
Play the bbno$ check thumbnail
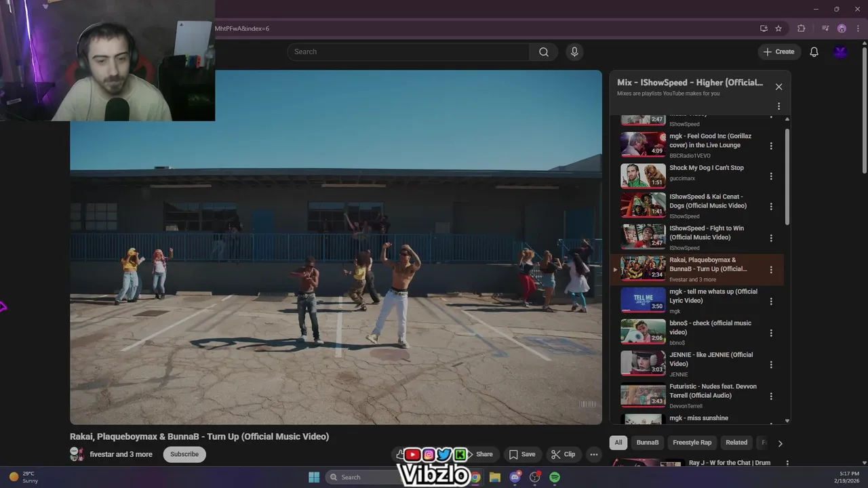[x=643, y=331]
